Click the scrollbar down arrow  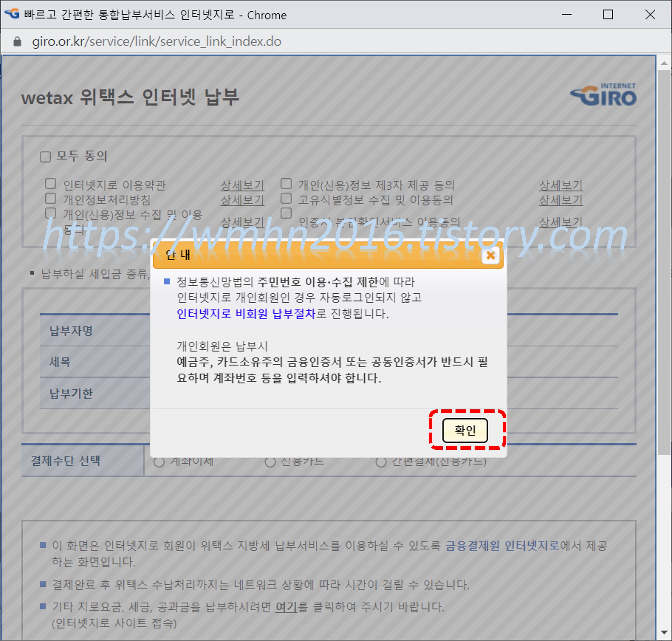click(664, 632)
